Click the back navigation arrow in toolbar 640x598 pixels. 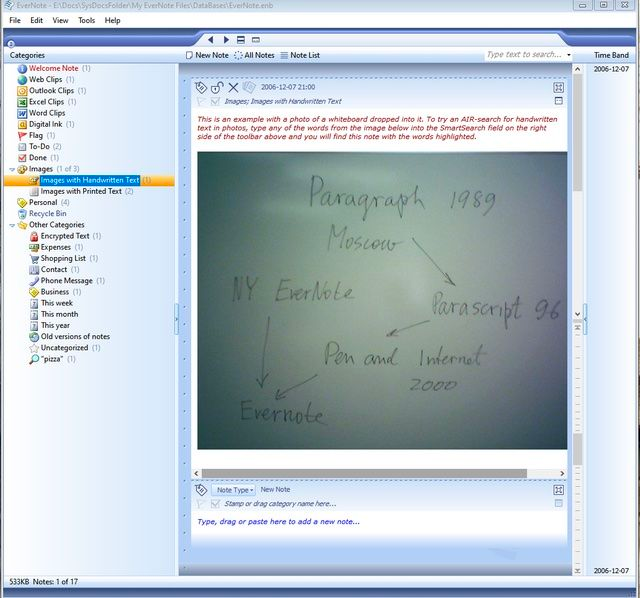coord(211,40)
